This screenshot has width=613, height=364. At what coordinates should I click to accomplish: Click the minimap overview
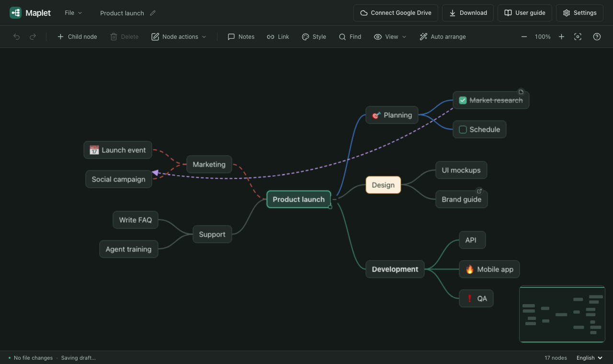pyautogui.click(x=562, y=314)
